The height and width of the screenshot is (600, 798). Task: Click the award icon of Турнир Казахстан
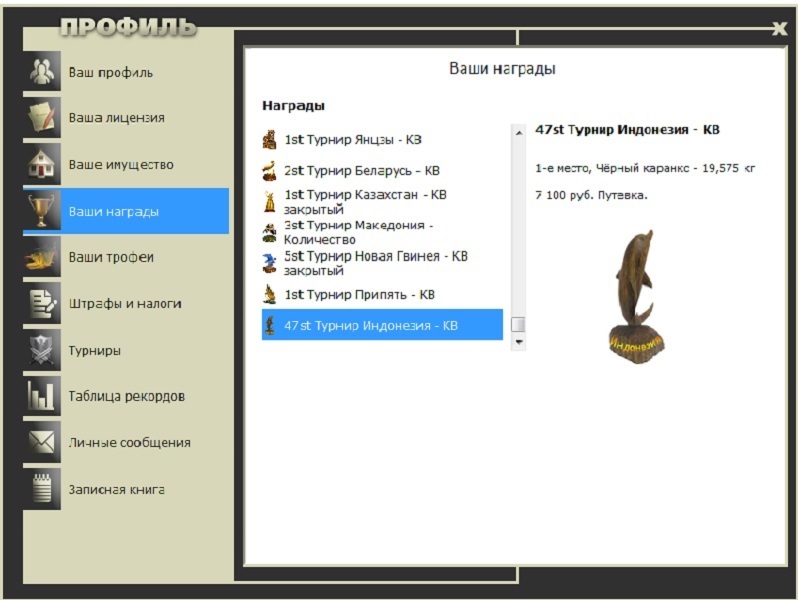coord(269,202)
